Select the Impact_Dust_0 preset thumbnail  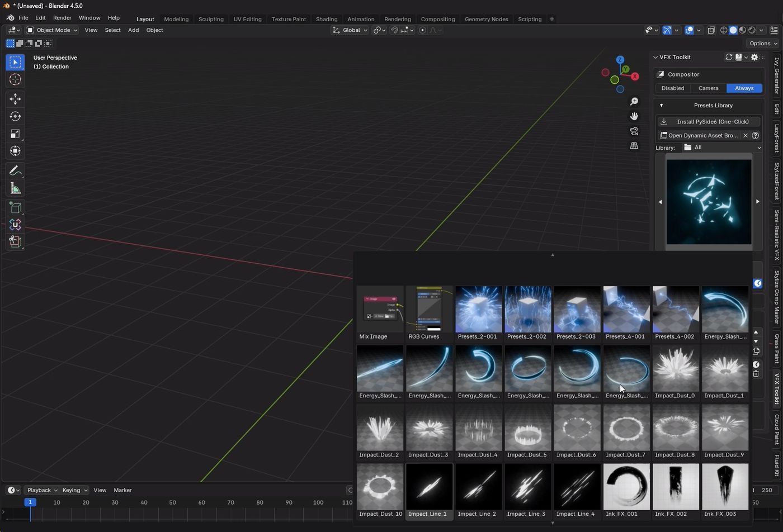coord(676,372)
